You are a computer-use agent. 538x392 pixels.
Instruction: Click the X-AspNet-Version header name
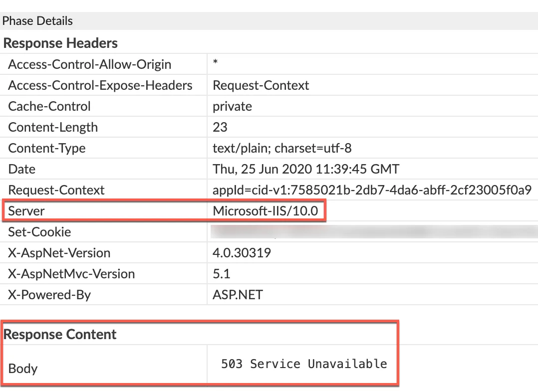point(59,253)
